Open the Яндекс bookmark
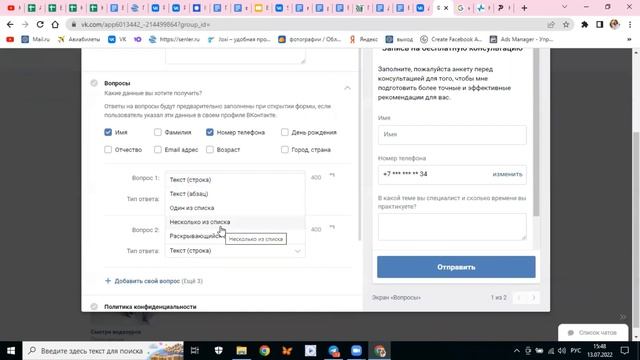Viewport: 640px width, 360px height. click(363, 39)
